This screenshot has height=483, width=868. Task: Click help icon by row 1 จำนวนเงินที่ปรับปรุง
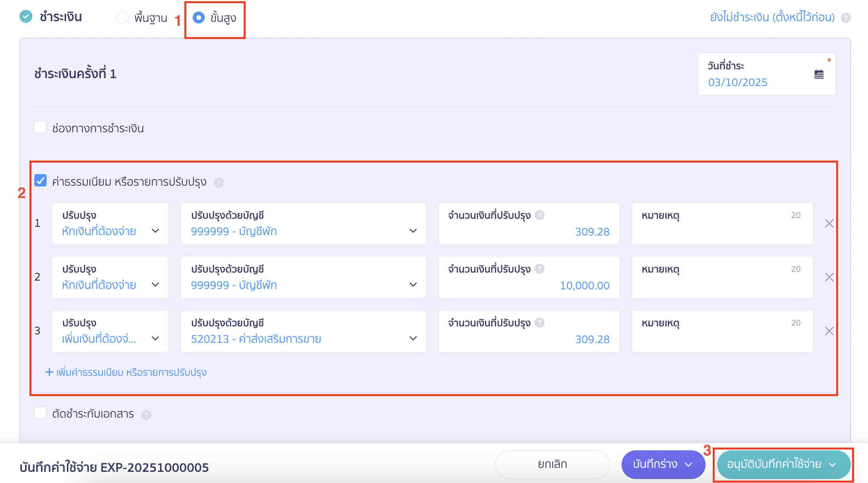tap(540, 215)
